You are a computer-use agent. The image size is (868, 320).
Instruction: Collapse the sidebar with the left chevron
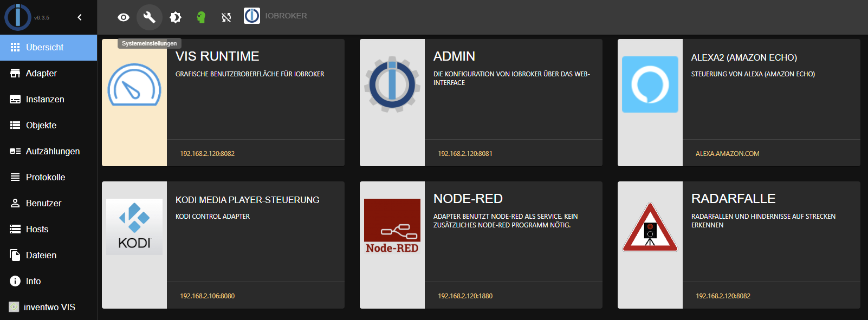point(80,17)
